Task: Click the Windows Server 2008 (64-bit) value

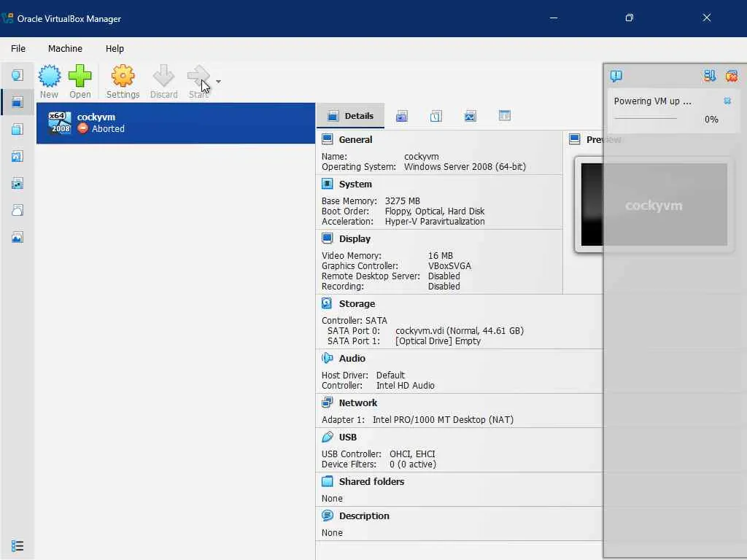Action: click(465, 167)
